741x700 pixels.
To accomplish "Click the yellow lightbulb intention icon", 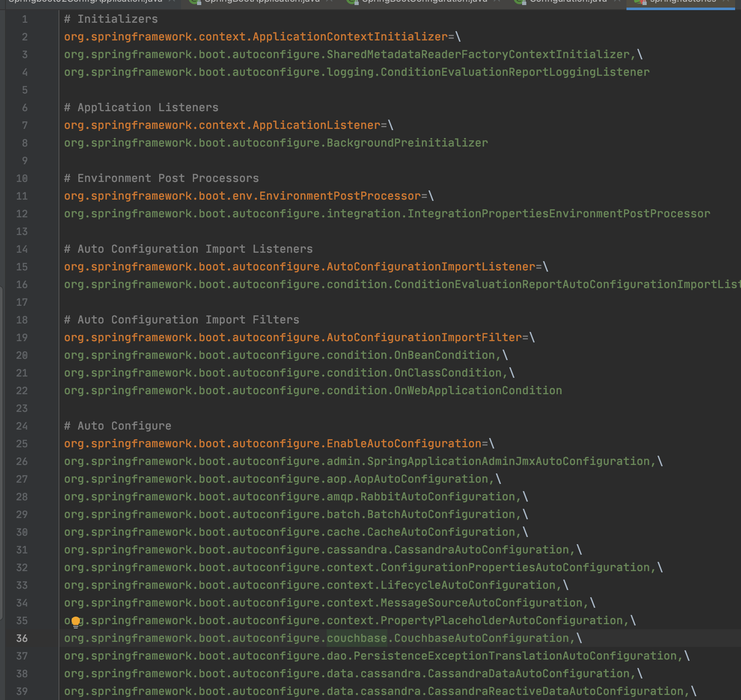I will pos(76,622).
